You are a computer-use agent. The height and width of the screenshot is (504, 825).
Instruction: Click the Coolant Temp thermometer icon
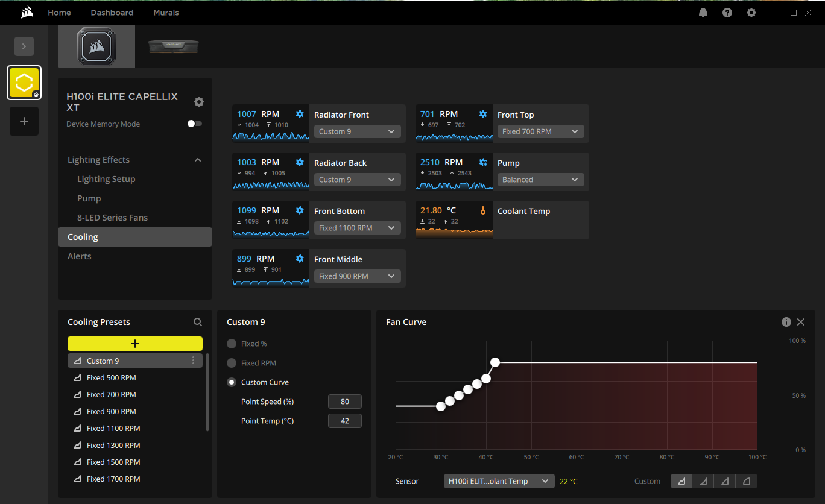pyautogui.click(x=483, y=210)
